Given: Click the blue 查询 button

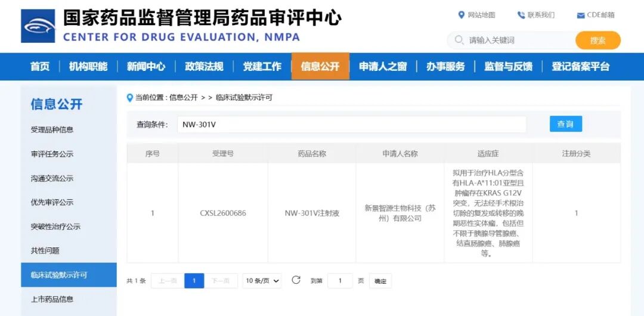Looking at the screenshot, I should pyautogui.click(x=565, y=124).
